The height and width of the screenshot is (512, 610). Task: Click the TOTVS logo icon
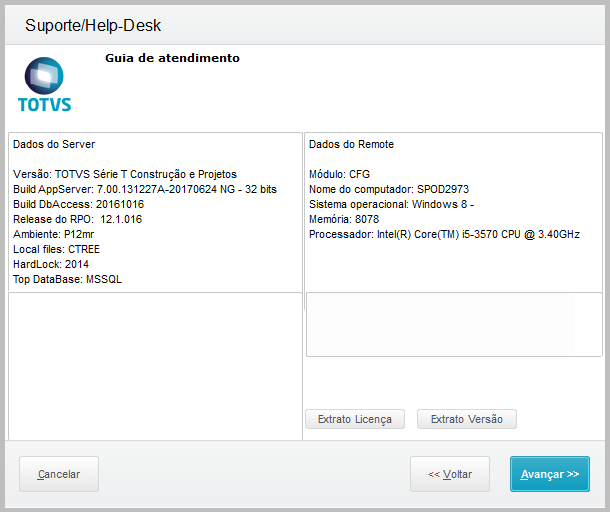click(x=44, y=84)
